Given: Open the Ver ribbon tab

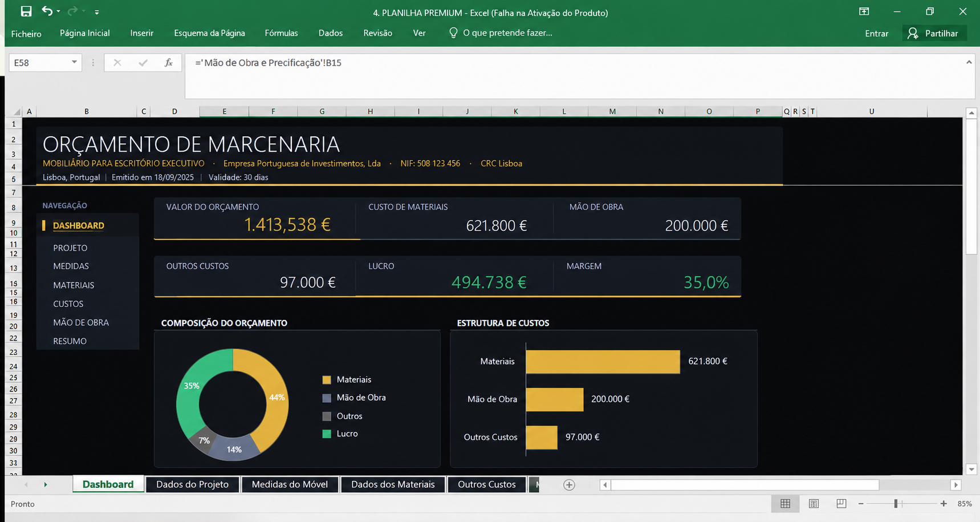Looking at the screenshot, I should point(419,33).
